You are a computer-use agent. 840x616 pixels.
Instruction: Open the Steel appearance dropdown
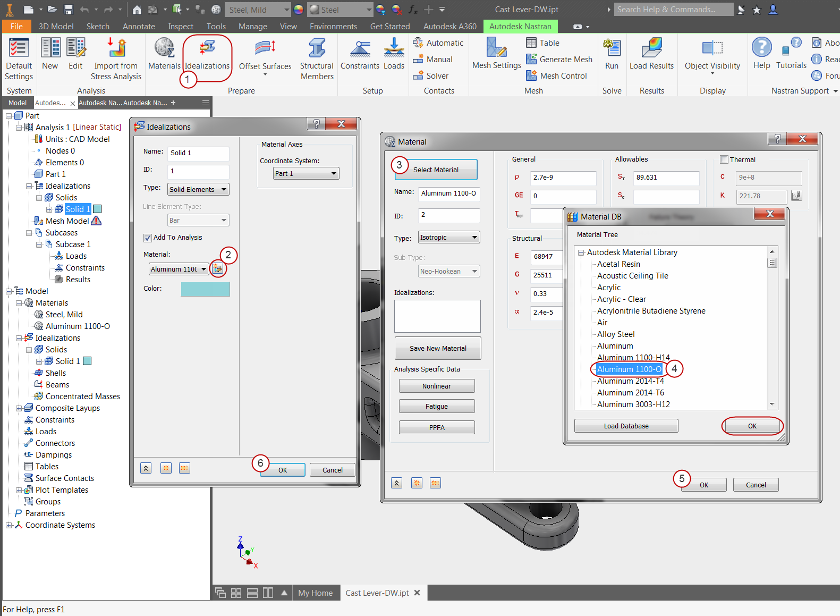click(x=341, y=10)
